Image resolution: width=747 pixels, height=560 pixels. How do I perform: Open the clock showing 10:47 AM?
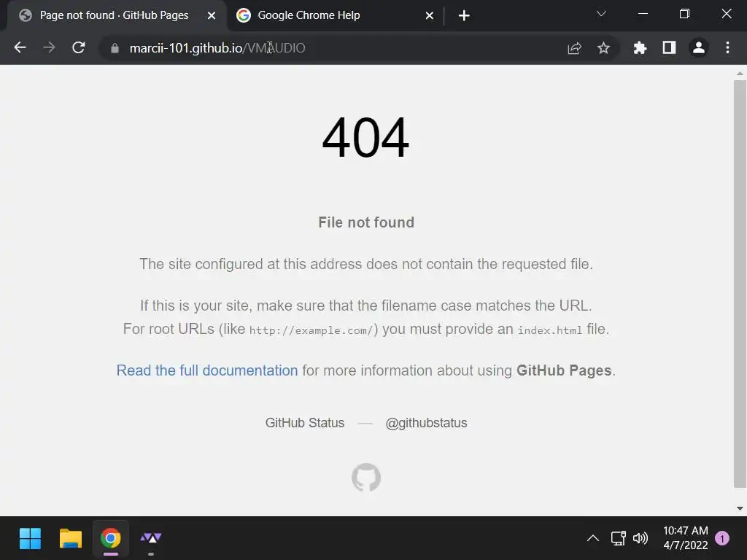(x=686, y=538)
